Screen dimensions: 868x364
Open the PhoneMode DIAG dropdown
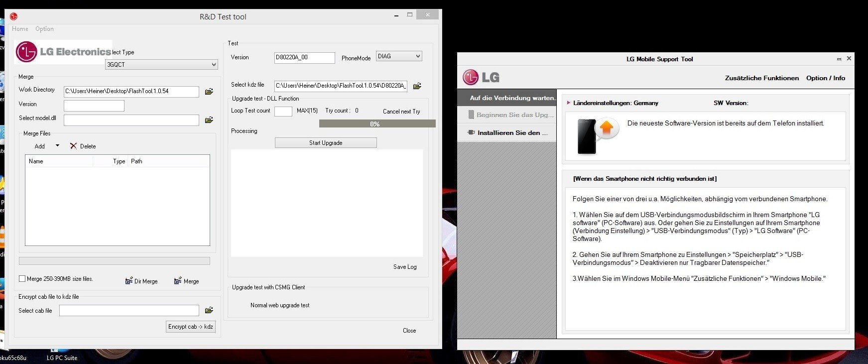coord(399,56)
